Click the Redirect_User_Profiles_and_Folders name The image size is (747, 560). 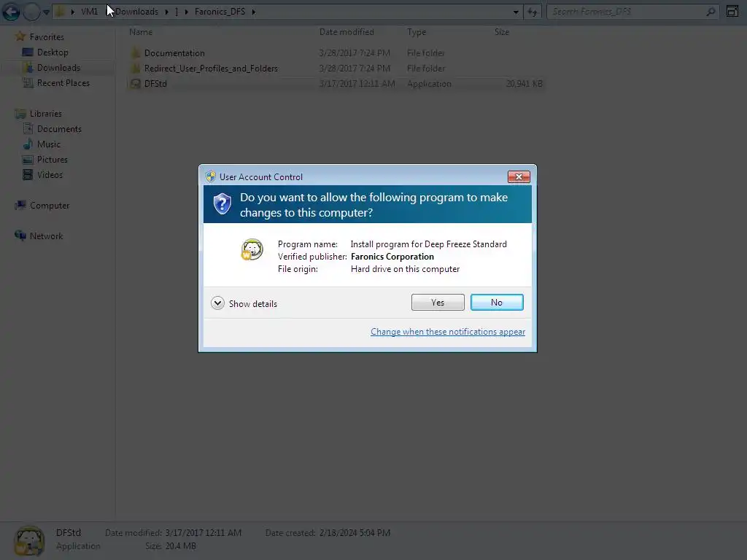(x=211, y=68)
